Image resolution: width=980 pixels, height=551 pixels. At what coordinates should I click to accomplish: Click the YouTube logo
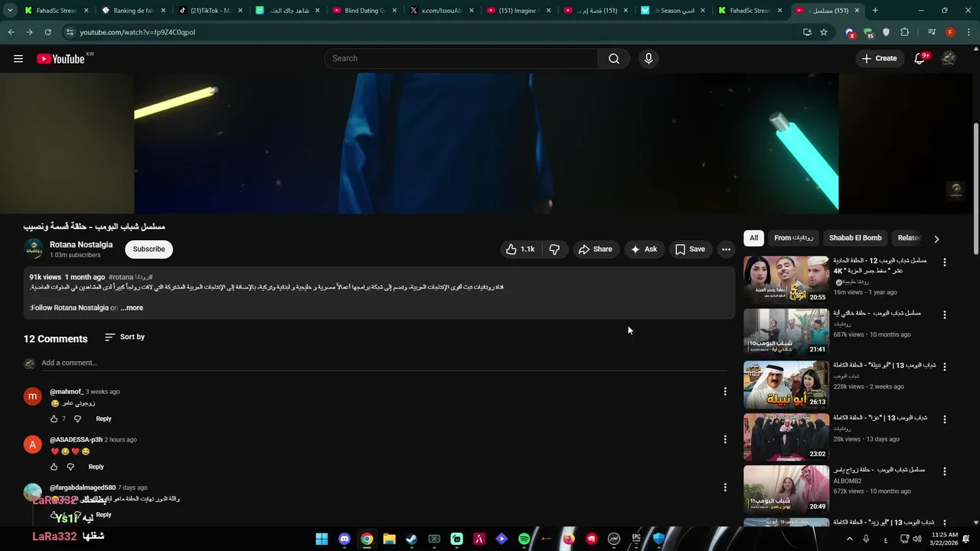pyautogui.click(x=60, y=58)
